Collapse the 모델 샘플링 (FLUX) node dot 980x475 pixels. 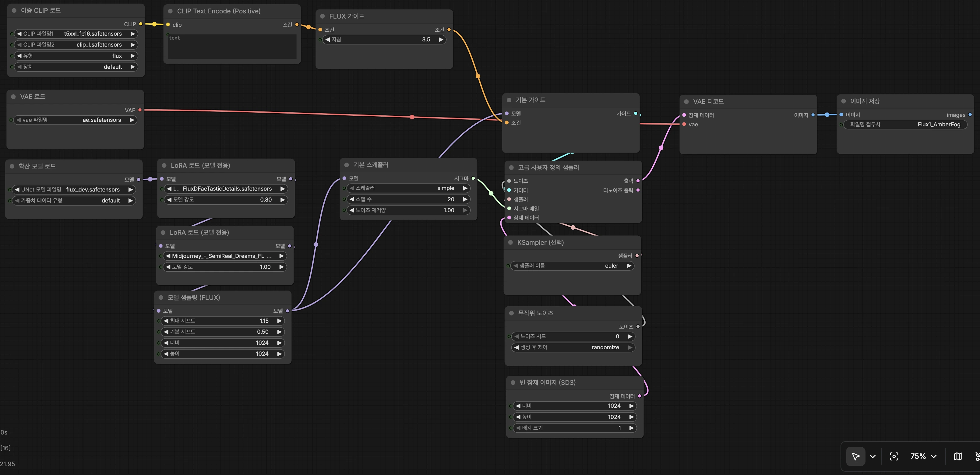(x=161, y=297)
